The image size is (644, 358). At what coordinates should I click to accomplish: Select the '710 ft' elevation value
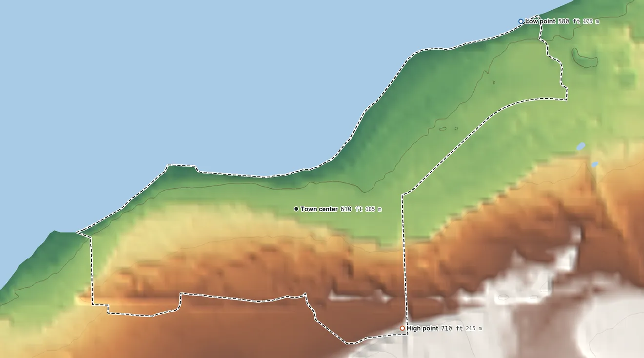point(452,328)
